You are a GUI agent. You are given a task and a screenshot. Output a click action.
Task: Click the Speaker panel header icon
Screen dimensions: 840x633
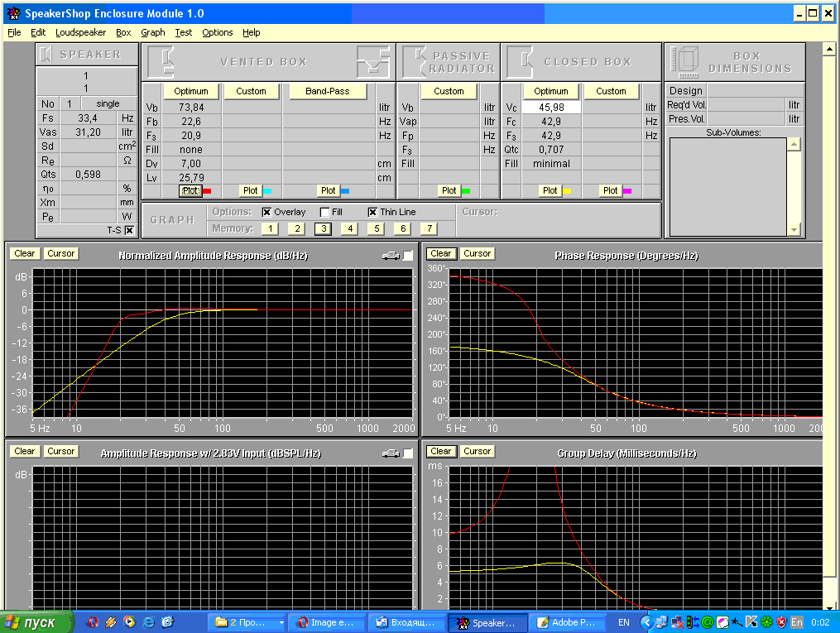[x=47, y=55]
